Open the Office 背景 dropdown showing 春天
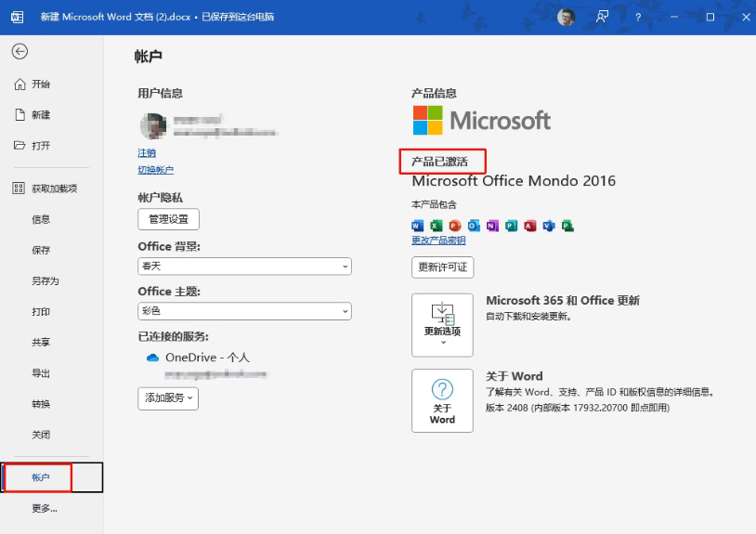This screenshot has height=534, width=756. point(244,266)
